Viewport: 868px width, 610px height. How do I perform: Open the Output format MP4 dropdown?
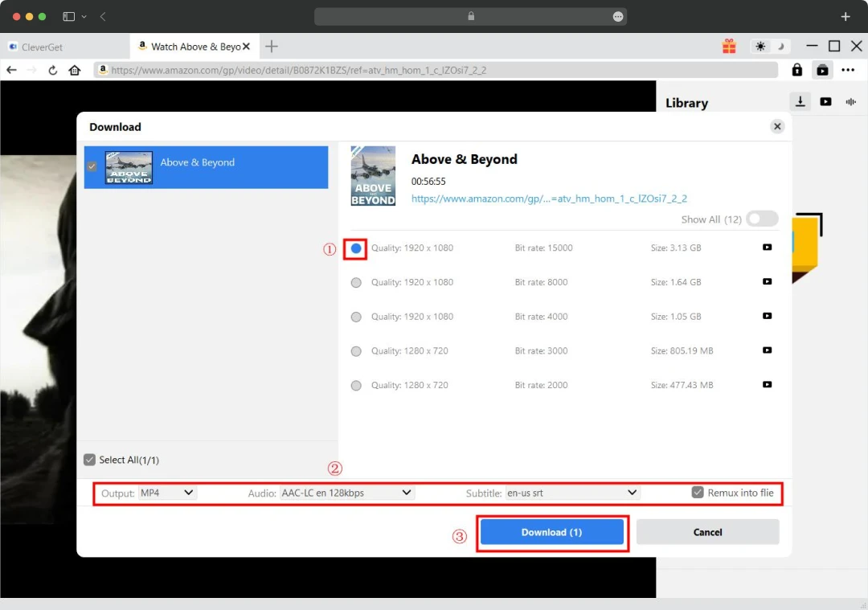click(x=167, y=493)
